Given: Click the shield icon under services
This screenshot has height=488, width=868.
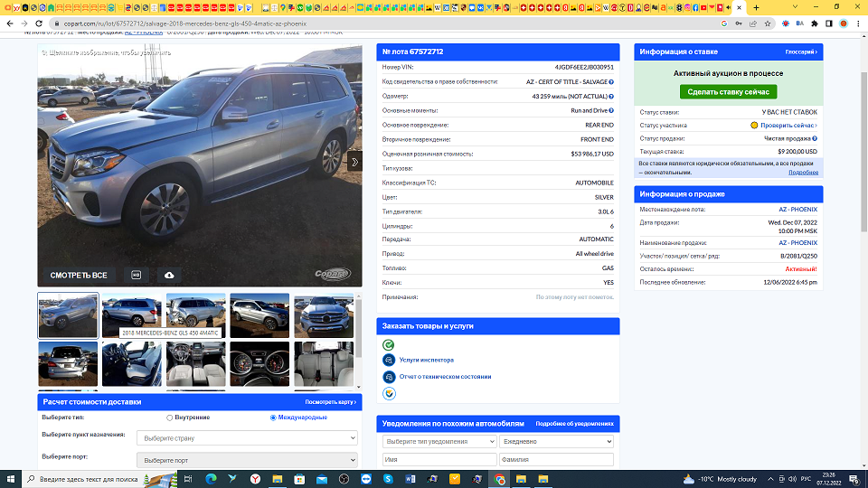Looking at the screenshot, I should tap(389, 393).
